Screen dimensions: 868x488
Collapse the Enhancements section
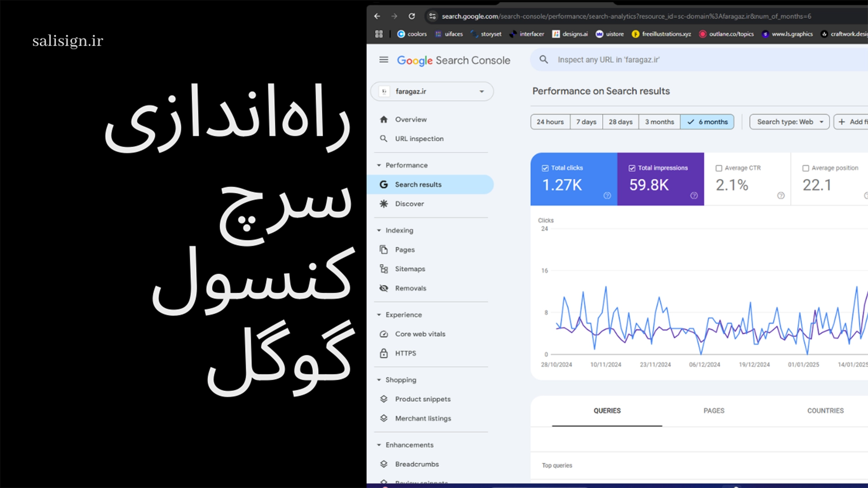[379, 445]
